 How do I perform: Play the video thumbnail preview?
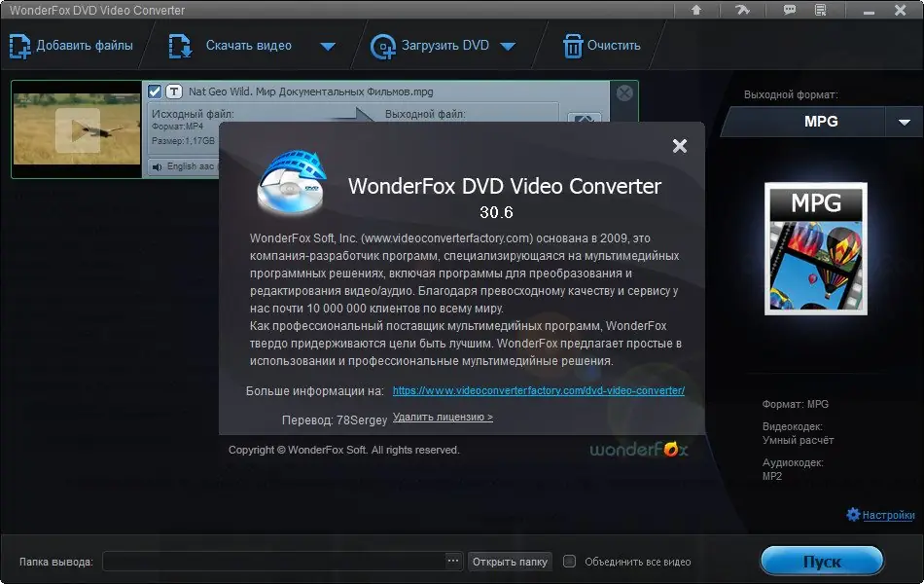coord(77,130)
